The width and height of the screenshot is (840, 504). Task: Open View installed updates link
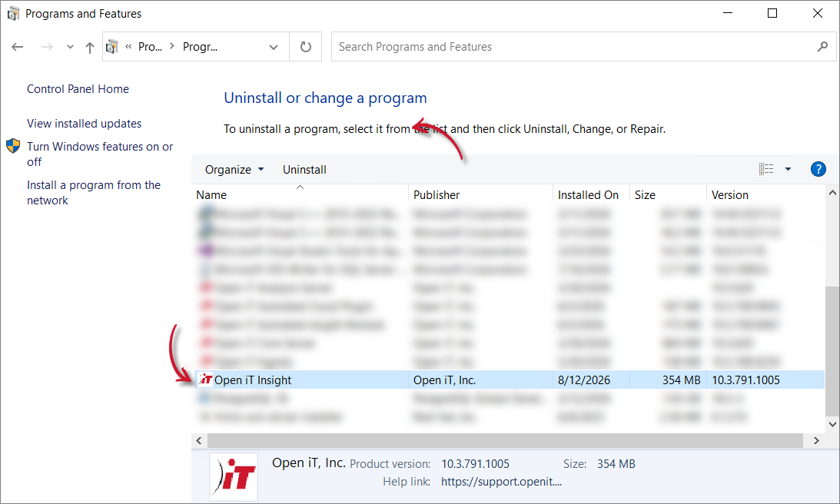pos(84,123)
